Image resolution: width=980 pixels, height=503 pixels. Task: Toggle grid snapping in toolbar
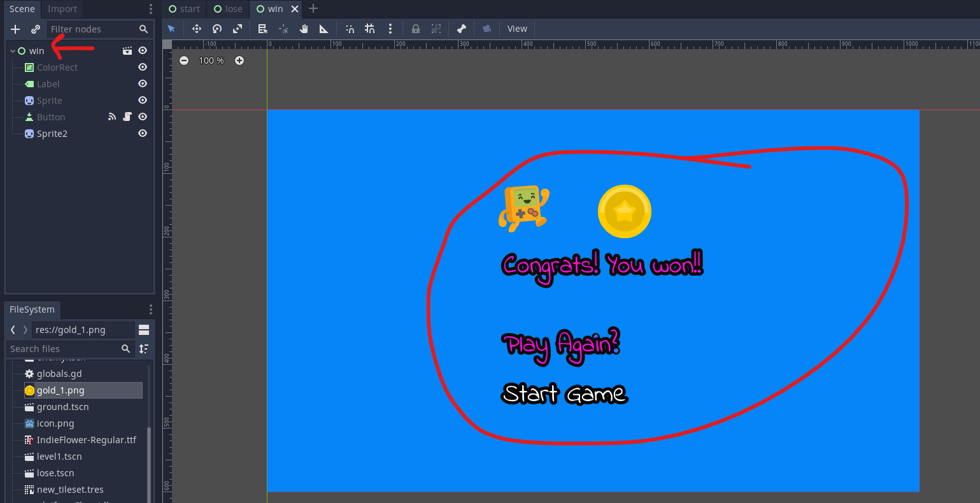(x=370, y=29)
